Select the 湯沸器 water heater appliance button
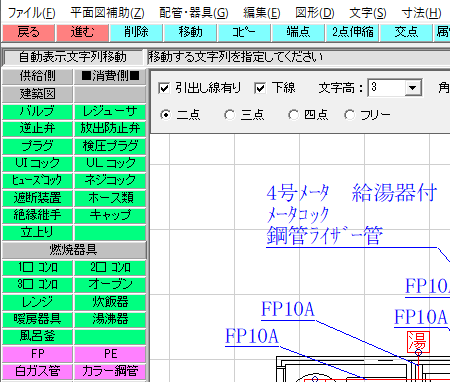Viewport: 450px width, 382px height. [x=110, y=319]
